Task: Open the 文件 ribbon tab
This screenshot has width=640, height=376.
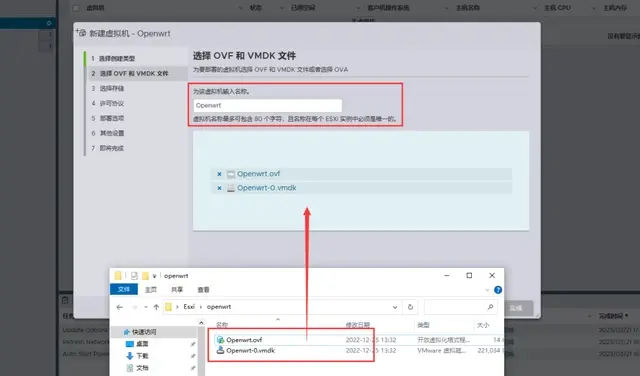Action: [124, 289]
